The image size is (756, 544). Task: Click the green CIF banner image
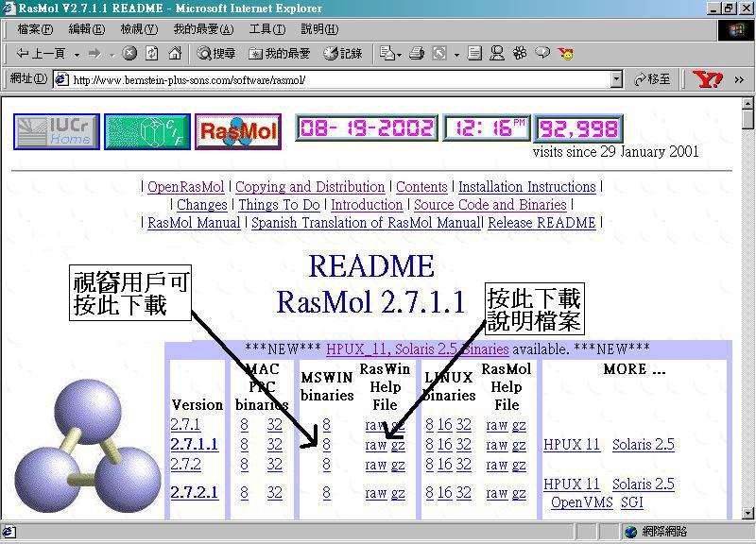(x=147, y=131)
